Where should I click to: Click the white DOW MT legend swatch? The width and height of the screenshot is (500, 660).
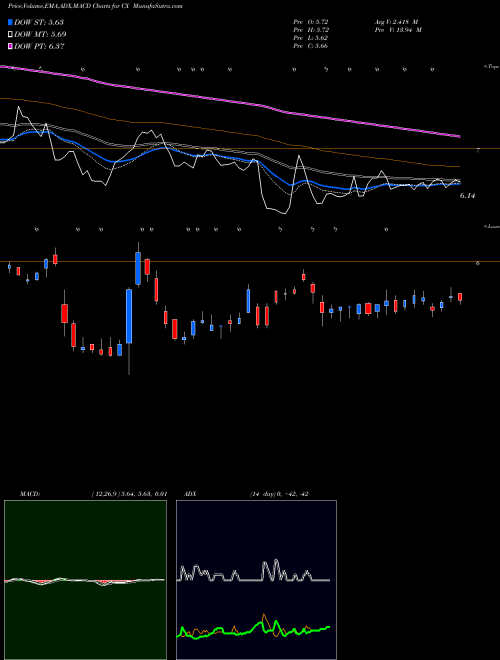coord(10,35)
